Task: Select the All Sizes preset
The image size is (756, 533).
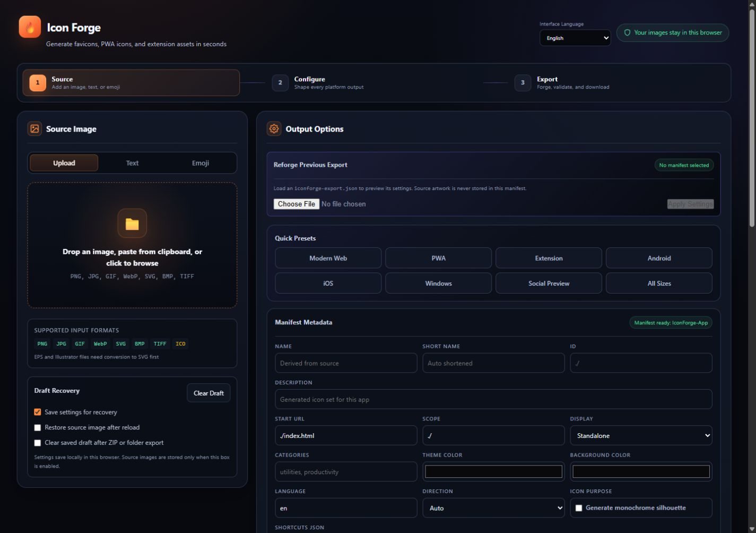Action: click(x=659, y=283)
